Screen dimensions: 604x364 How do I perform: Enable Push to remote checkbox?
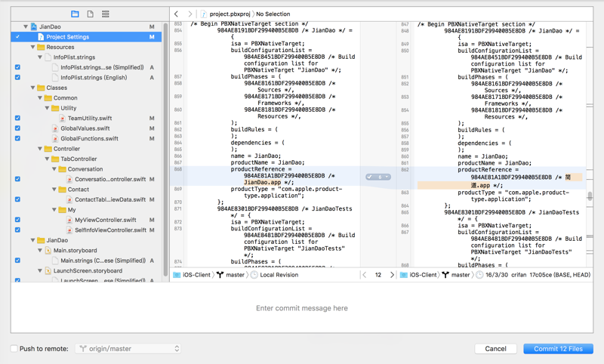pyautogui.click(x=14, y=349)
